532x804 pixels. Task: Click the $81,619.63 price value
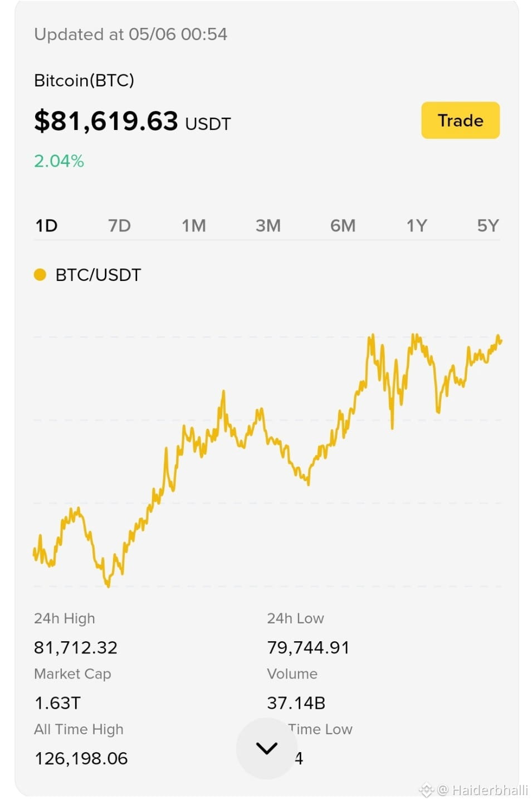(x=106, y=121)
